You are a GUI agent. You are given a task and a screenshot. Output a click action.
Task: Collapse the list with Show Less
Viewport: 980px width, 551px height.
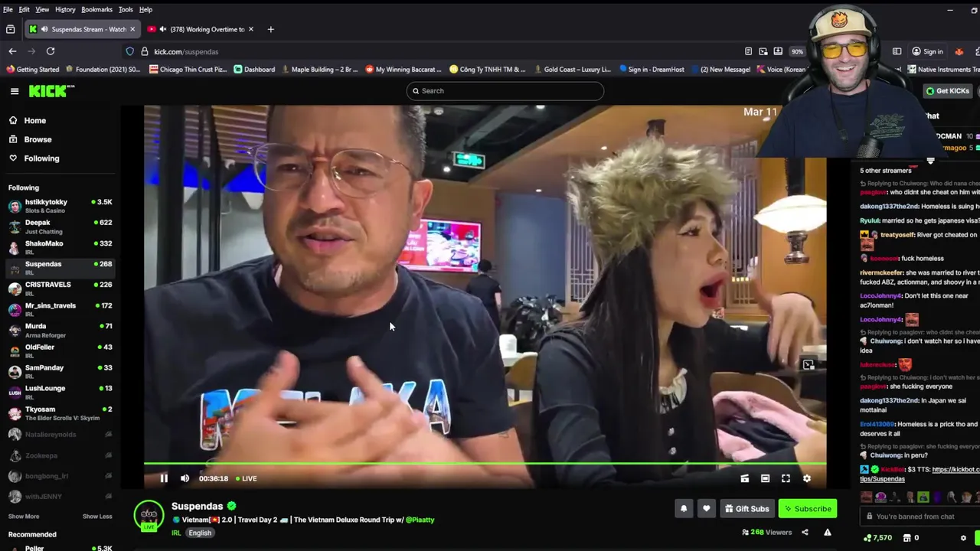pos(97,517)
